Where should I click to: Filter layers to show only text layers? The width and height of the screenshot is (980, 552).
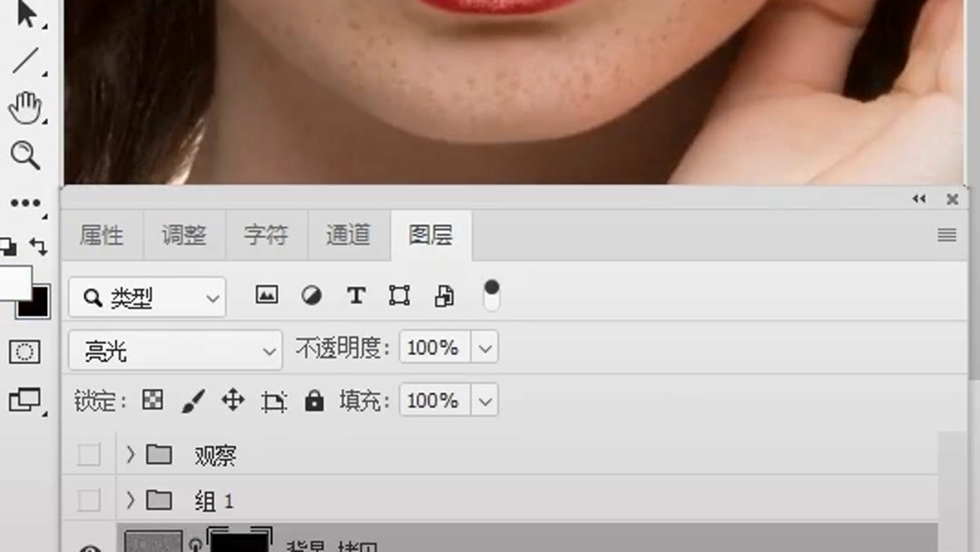point(355,295)
